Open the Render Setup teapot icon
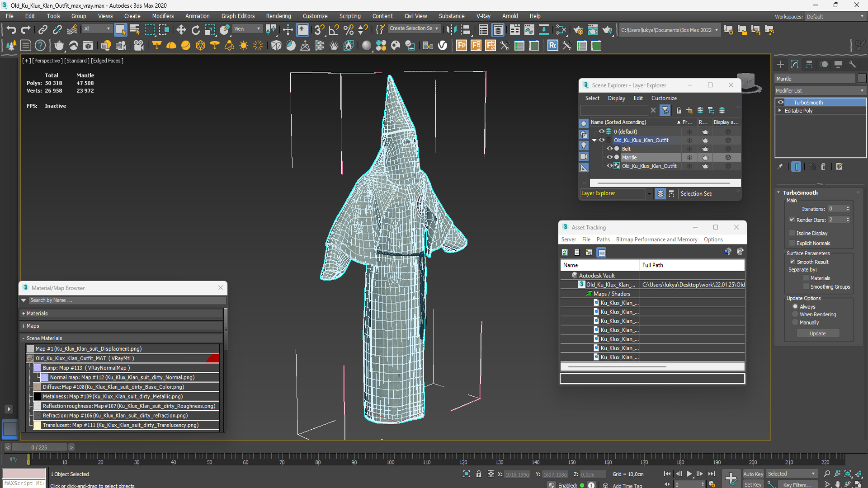This screenshot has width=868, height=488. [x=578, y=30]
